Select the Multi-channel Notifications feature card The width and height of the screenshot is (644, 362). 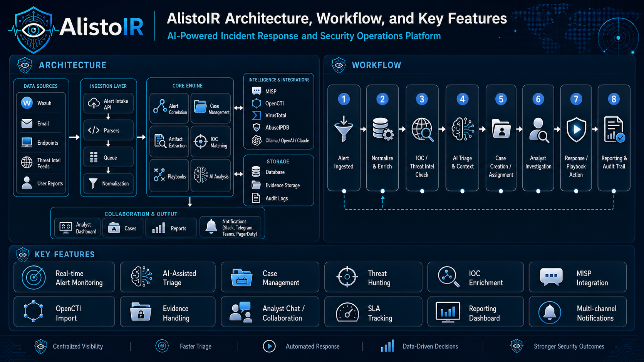point(578,312)
